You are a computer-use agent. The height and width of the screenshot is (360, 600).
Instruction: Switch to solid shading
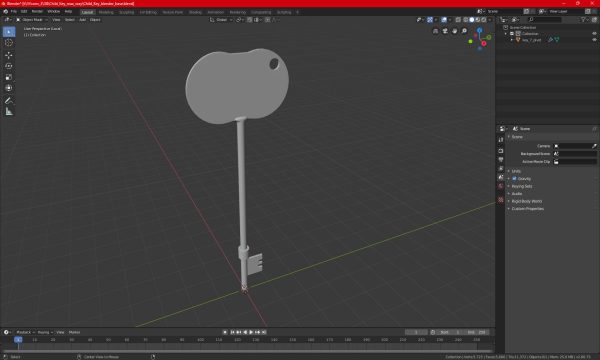point(471,20)
